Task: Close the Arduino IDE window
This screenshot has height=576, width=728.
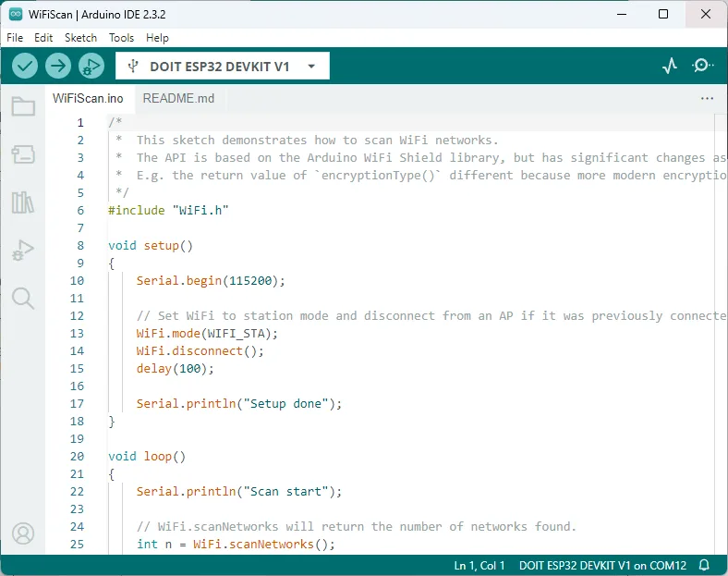Action: coord(706,14)
